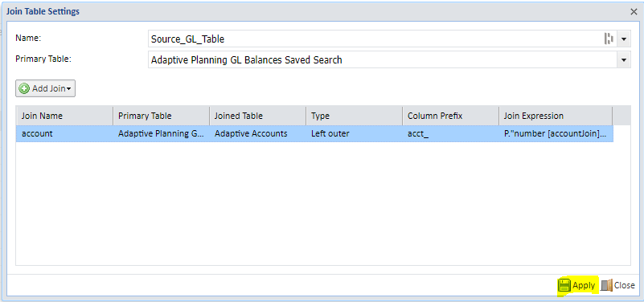This screenshot has width=644, height=302.
Task: Click the 'P."number [accountJoin]...' expression cell
Action: pos(556,134)
